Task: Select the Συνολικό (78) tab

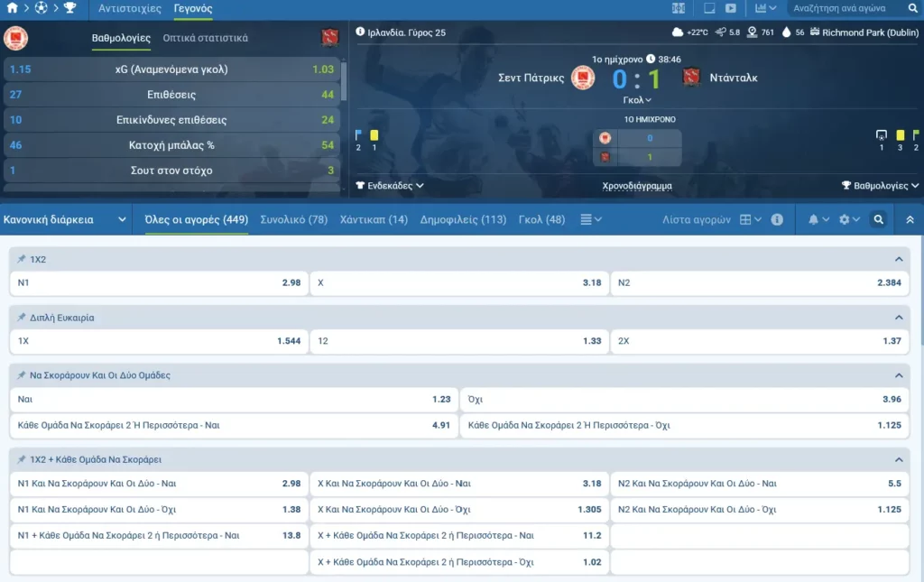Action: (293, 219)
